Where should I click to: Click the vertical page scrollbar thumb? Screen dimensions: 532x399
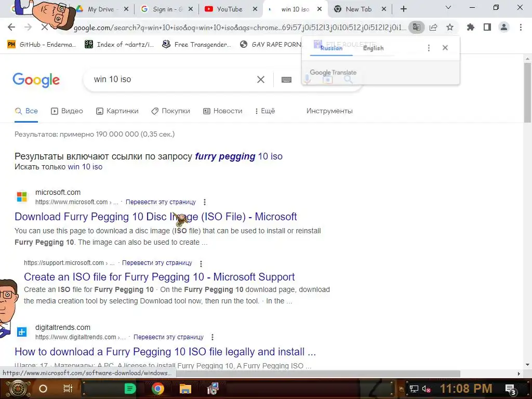(x=527, y=92)
